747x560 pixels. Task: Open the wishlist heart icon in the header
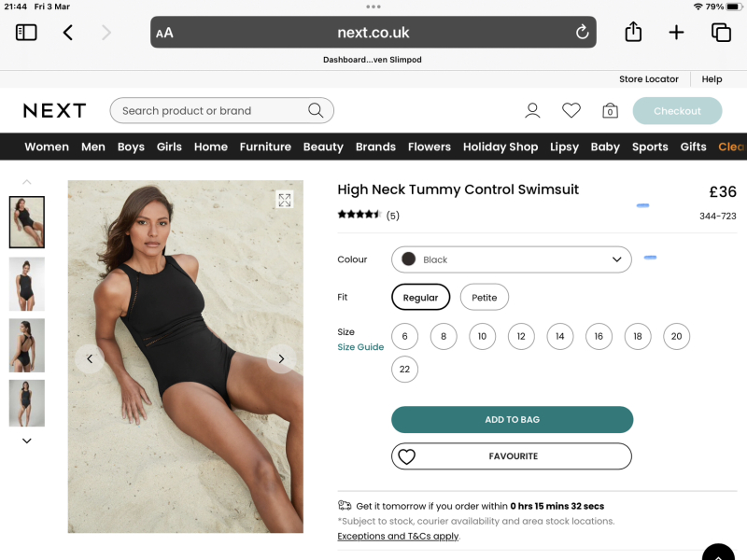pos(571,110)
